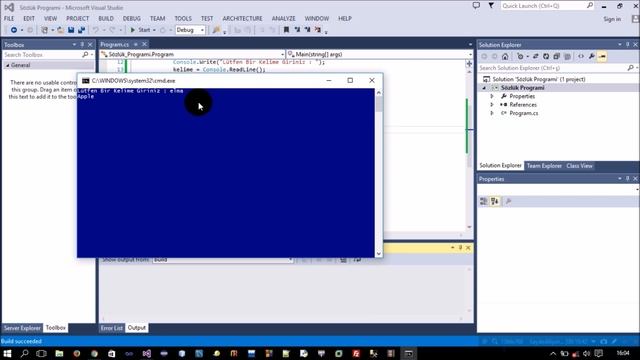Expand the References node
The width and height of the screenshot is (640, 360).
click(x=492, y=105)
